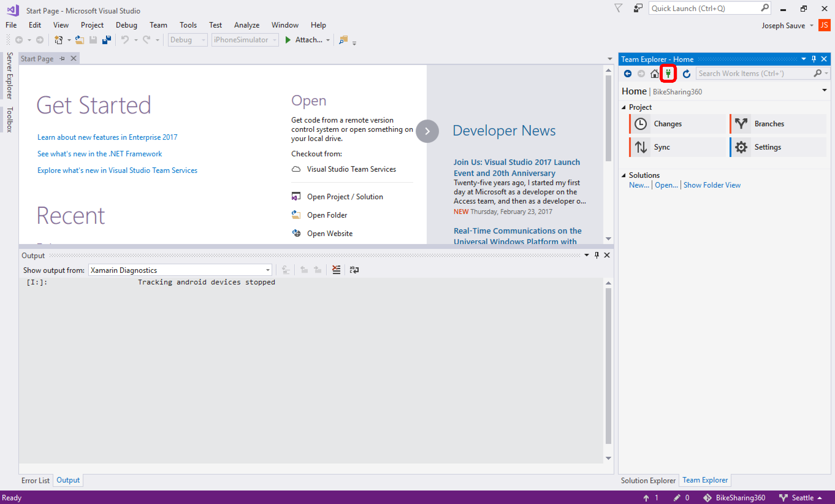Click Learn about new features in Enterprise 2017
835x504 pixels.
pos(107,137)
